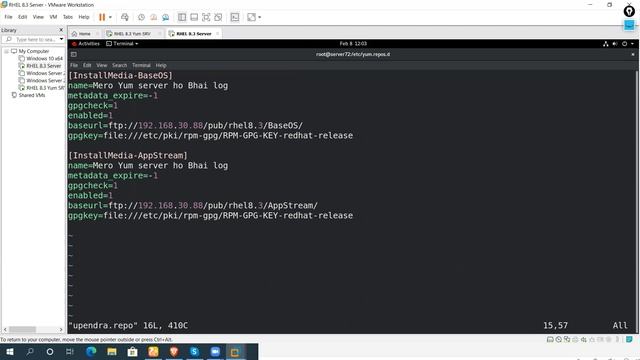Screen dimensions: 640x360
Task: Open the Windows Start menu
Action: (10, 352)
